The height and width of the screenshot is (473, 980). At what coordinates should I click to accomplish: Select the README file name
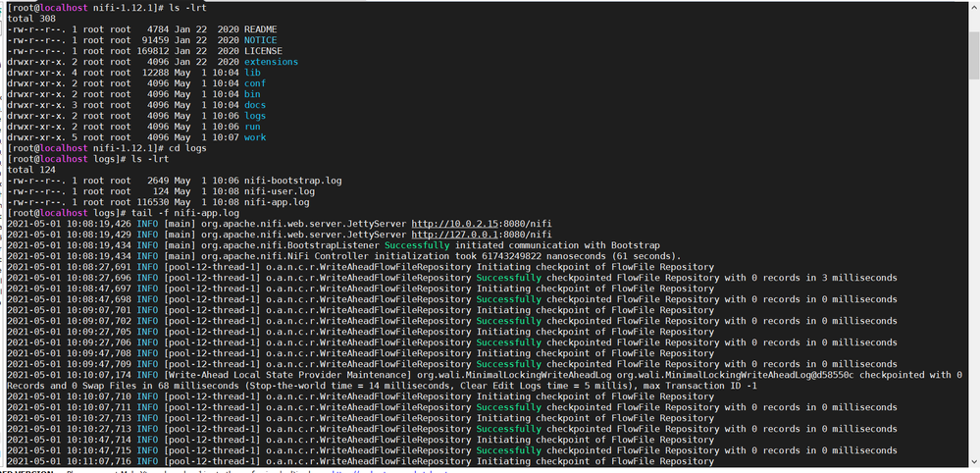261,29
